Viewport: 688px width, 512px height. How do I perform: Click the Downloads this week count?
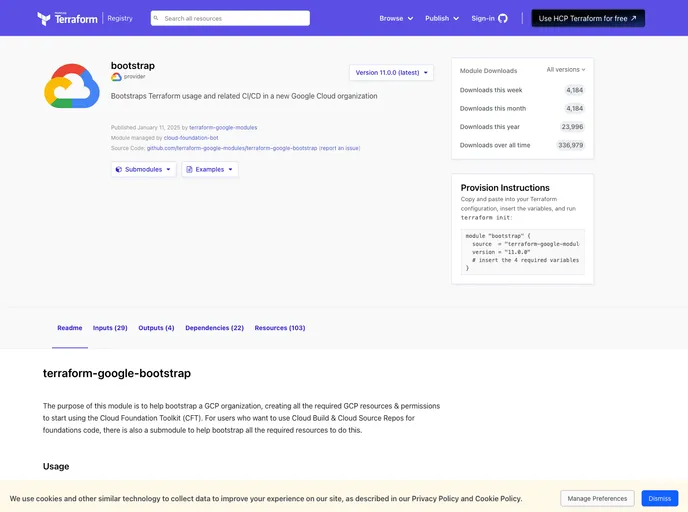click(574, 90)
